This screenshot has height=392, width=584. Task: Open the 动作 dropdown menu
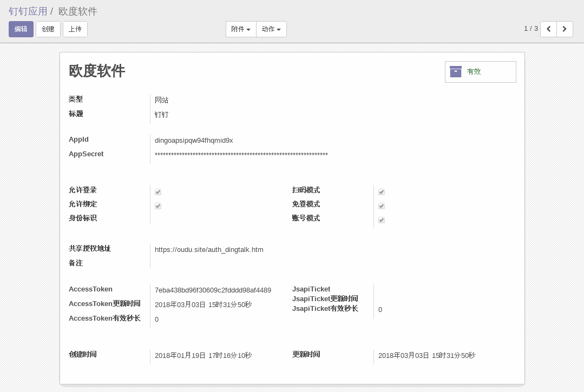(x=271, y=29)
